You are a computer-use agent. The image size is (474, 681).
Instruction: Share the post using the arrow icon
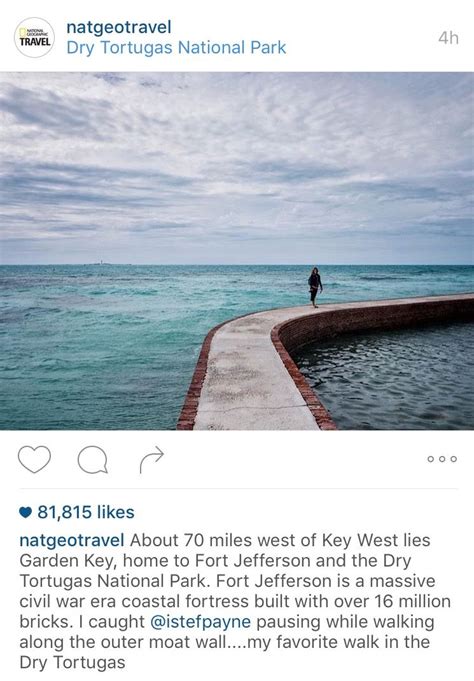click(x=152, y=460)
